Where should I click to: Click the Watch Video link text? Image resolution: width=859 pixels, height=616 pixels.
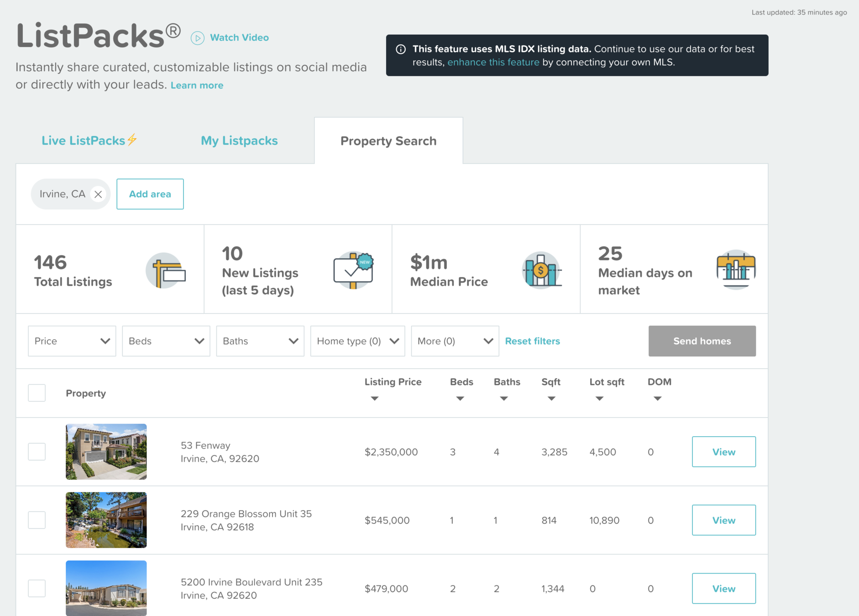[239, 37]
